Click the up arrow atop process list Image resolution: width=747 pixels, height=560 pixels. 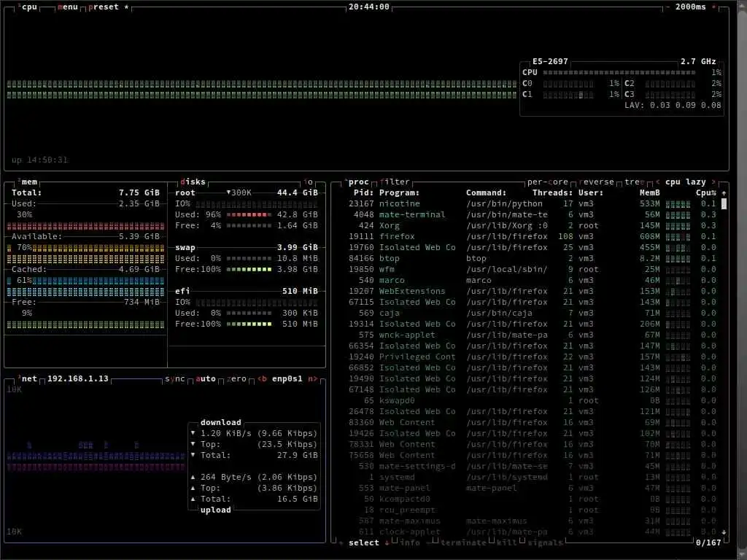pos(724,192)
